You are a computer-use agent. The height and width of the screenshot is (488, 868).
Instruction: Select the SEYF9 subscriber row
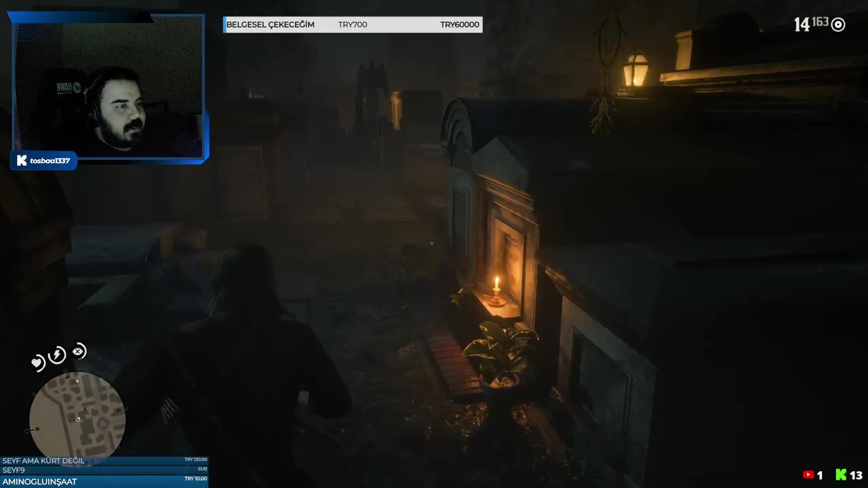click(x=104, y=470)
